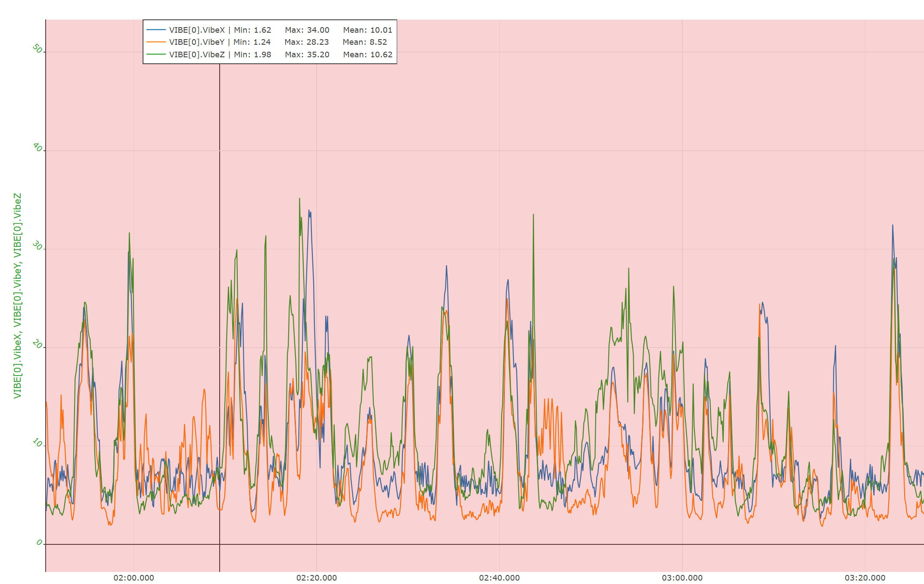Click the 40 tick on the y-axis
The height and width of the screenshot is (584, 924).
37,148
